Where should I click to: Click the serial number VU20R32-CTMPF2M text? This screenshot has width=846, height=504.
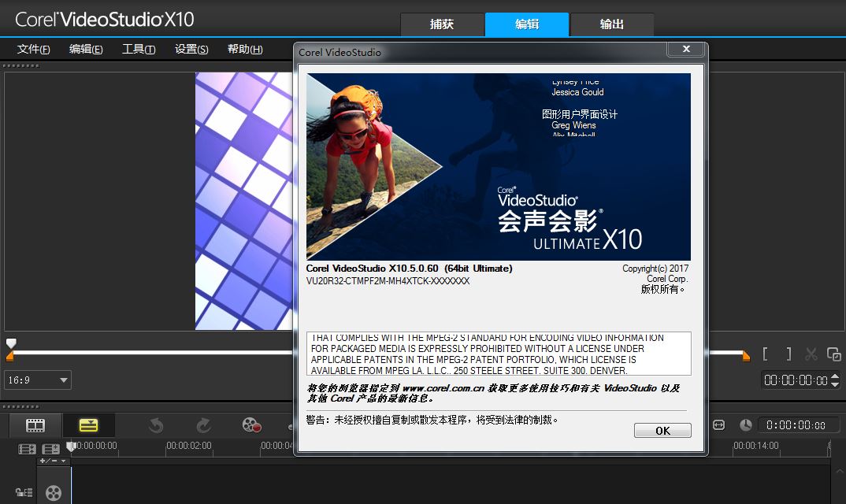coord(388,281)
